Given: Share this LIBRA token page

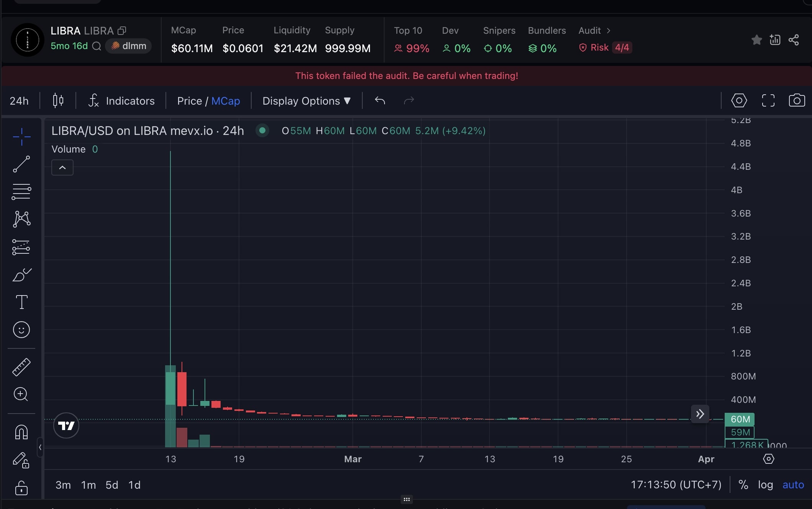Looking at the screenshot, I should point(794,40).
